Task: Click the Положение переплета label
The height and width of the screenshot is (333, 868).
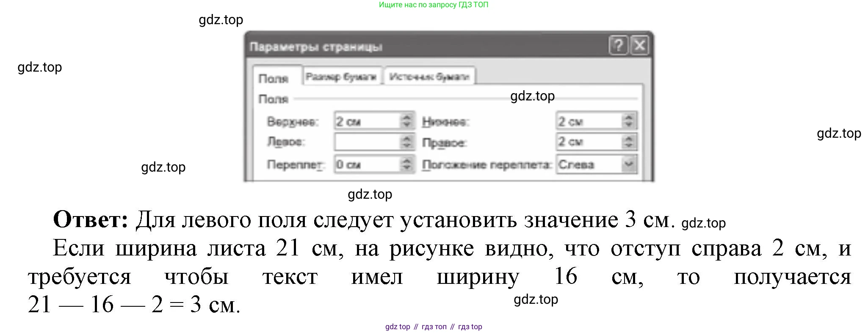Action: (487, 165)
